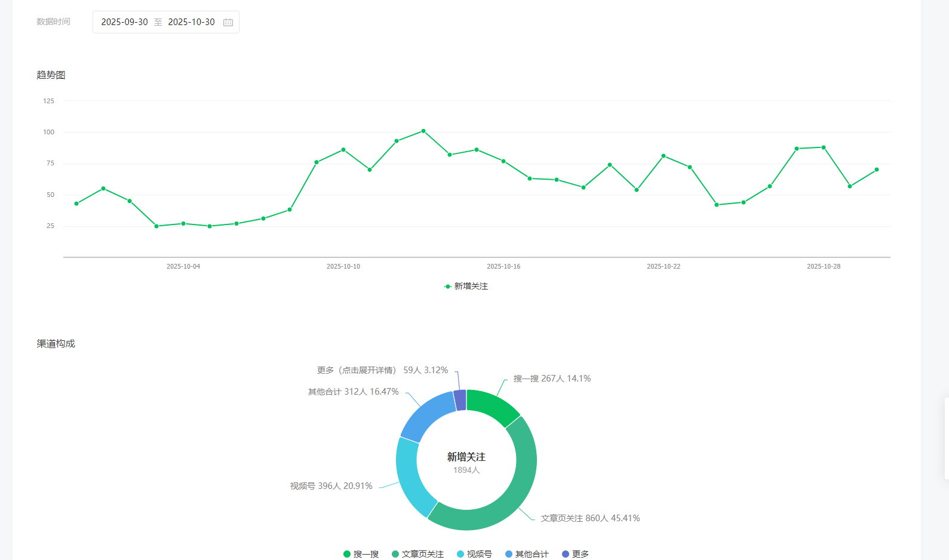Click the data point at 2025-10-10
Image resolution: width=949 pixels, height=560 pixels.
[343, 149]
